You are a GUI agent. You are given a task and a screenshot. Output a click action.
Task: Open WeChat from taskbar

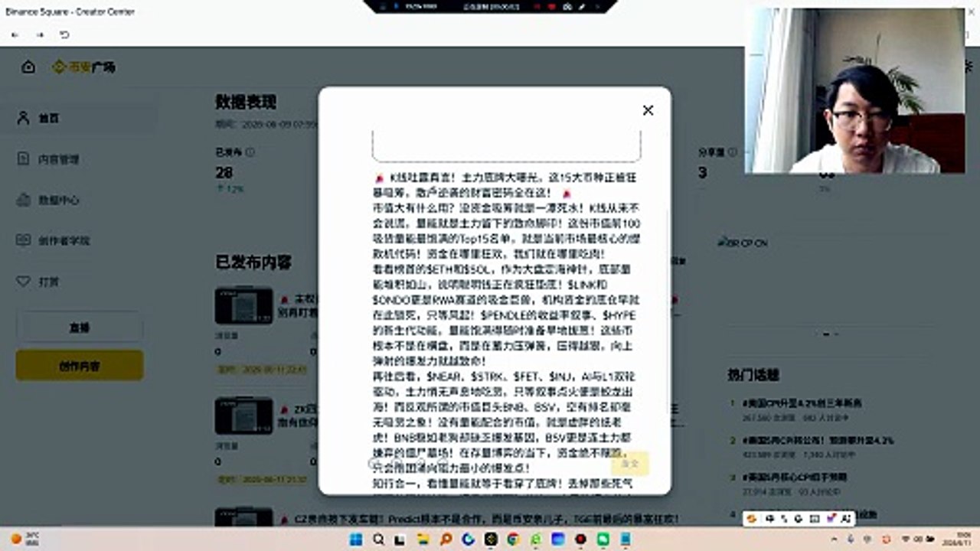click(x=603, y=540)
